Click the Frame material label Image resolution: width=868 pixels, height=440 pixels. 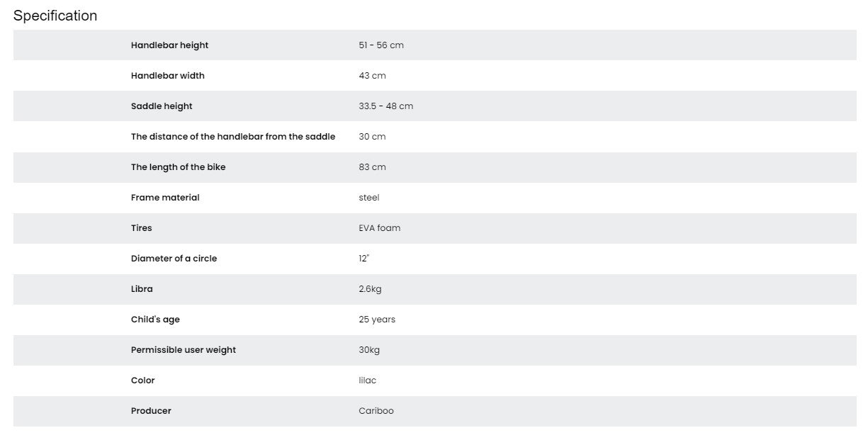tap(165, 198)
